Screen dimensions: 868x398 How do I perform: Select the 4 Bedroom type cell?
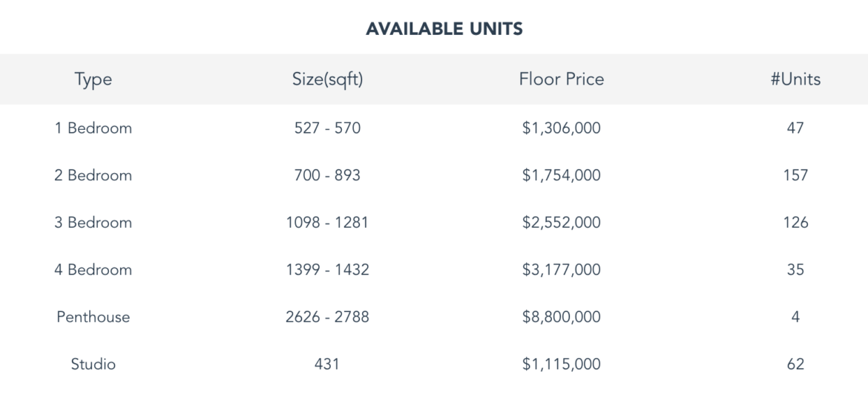click(93, 270)
